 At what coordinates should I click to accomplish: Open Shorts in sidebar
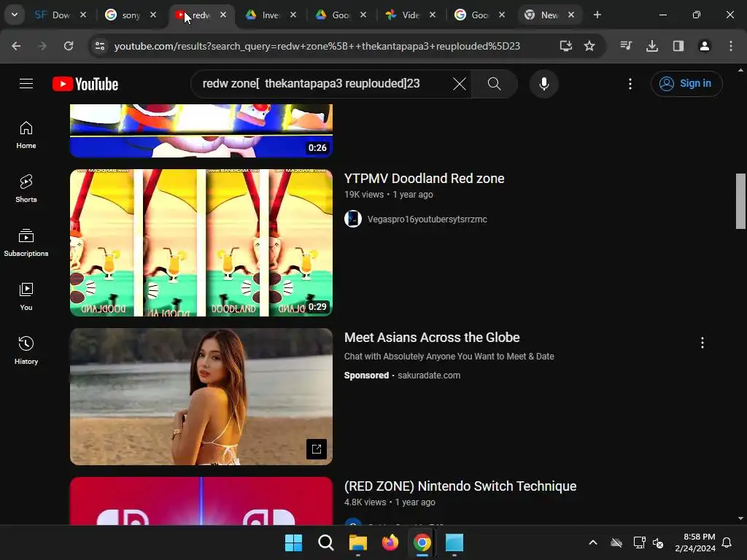point(26,189)
